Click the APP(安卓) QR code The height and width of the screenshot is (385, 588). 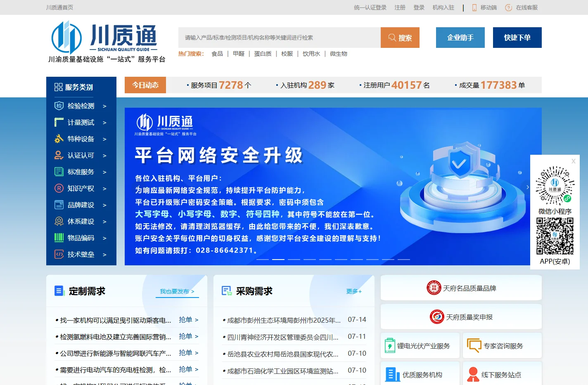pos(555,236)
